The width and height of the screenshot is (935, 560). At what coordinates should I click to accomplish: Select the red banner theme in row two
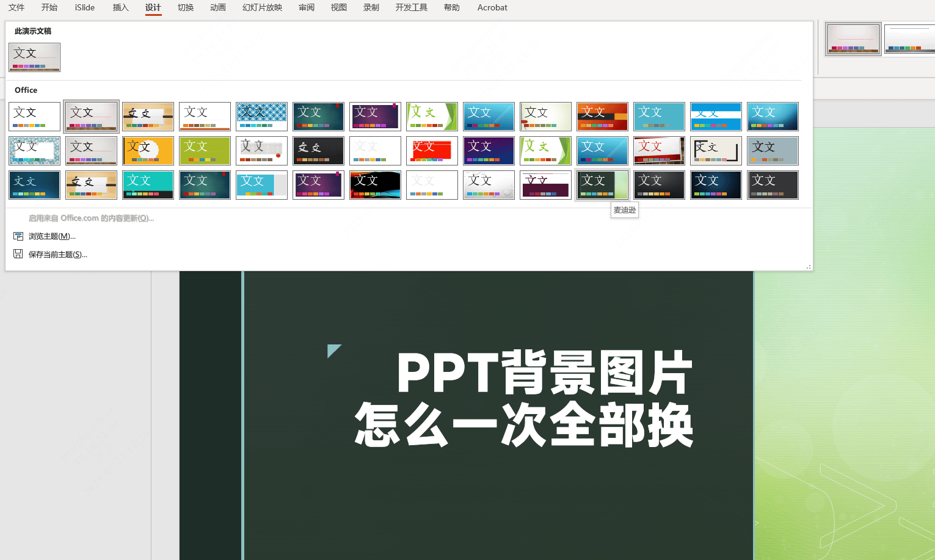coord(432,150)
